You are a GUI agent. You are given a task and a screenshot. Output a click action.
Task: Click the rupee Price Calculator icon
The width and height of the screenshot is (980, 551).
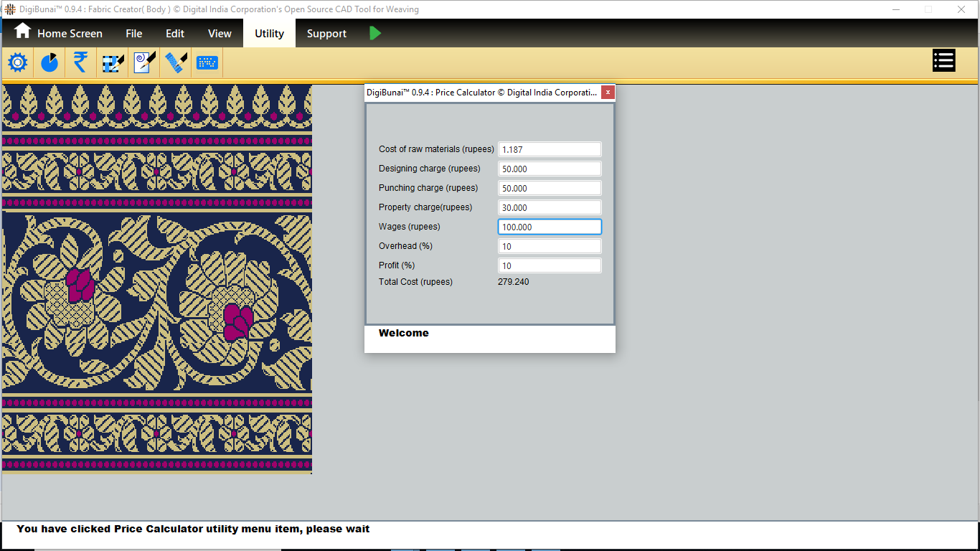[80, 62]
